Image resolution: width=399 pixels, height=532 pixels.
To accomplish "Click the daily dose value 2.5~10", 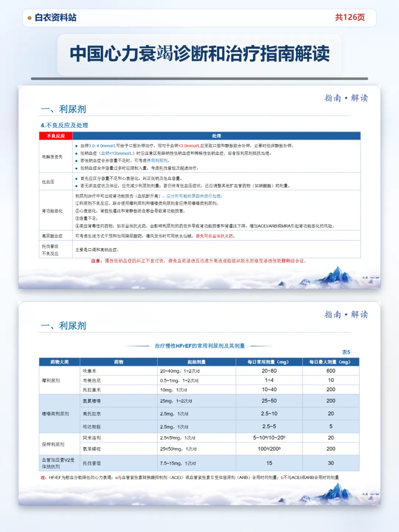I will click(269, 414).
